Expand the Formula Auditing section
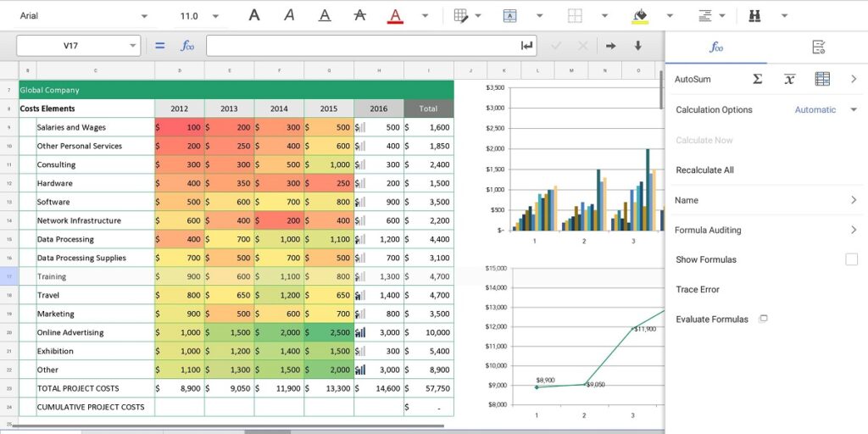 coord(853,230)
